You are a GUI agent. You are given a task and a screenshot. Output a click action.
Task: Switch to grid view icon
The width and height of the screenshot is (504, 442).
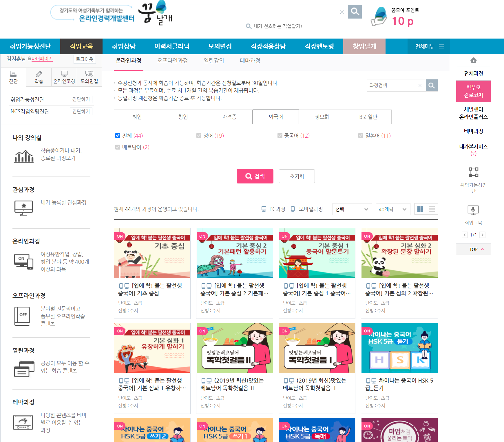tap(420, 209)
